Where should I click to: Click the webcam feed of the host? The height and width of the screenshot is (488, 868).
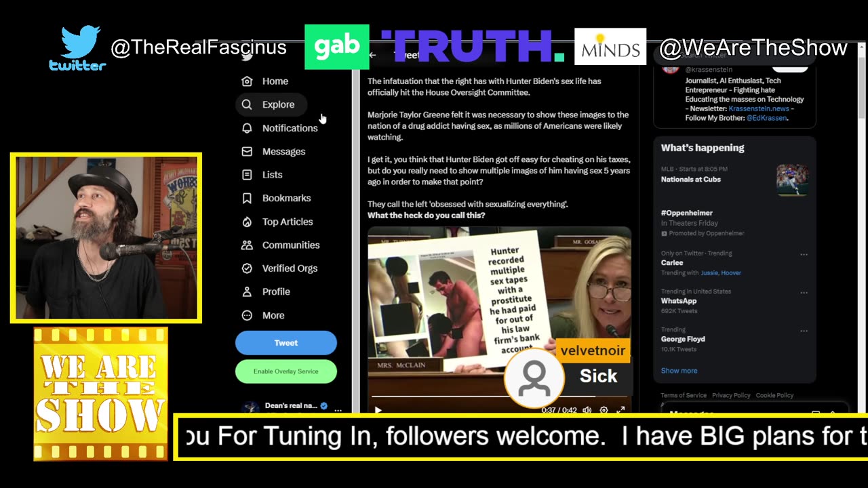106,237
